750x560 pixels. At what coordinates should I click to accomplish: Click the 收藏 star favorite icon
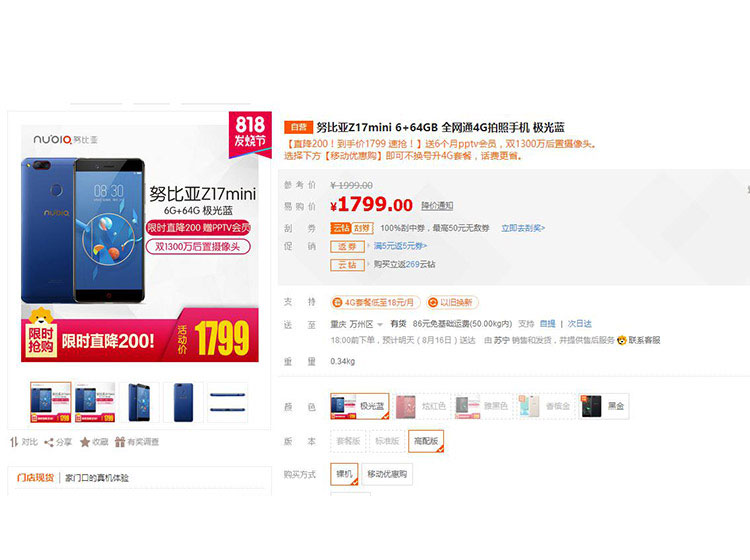pos(85,442)
